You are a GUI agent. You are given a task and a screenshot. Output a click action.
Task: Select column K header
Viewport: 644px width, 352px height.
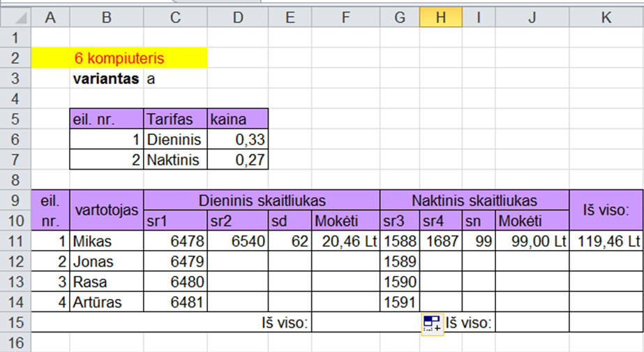point(606,17)
